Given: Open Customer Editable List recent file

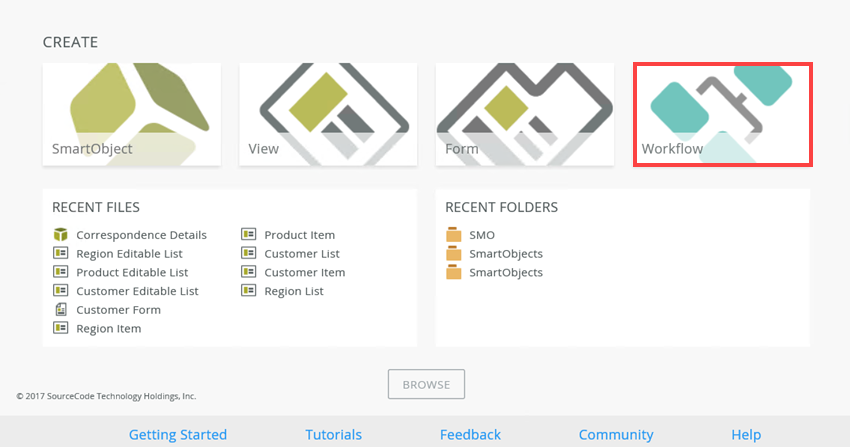Looking at the screenshot, I should [x=137, y=291].
